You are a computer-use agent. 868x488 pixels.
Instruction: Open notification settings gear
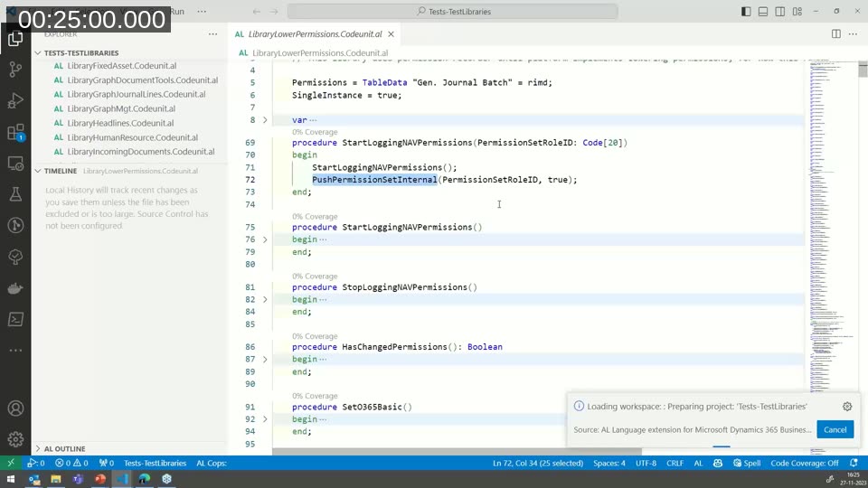click(847, 406)
